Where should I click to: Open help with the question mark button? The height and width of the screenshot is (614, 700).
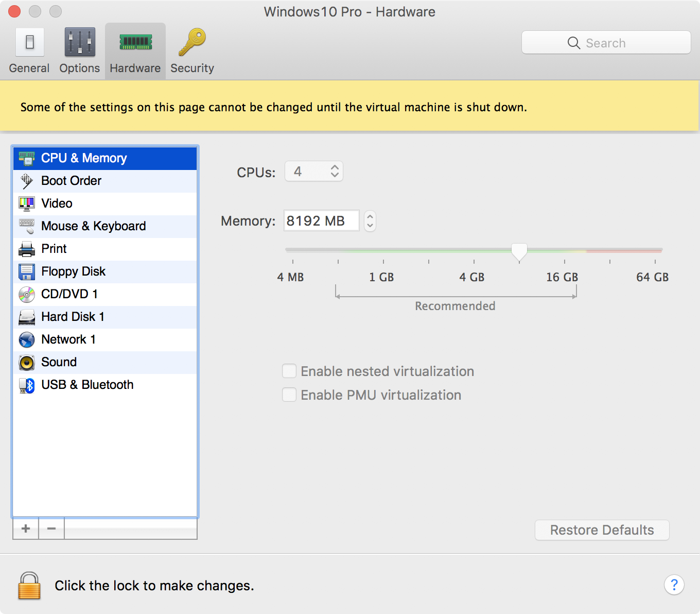click(x=674, y=585)
